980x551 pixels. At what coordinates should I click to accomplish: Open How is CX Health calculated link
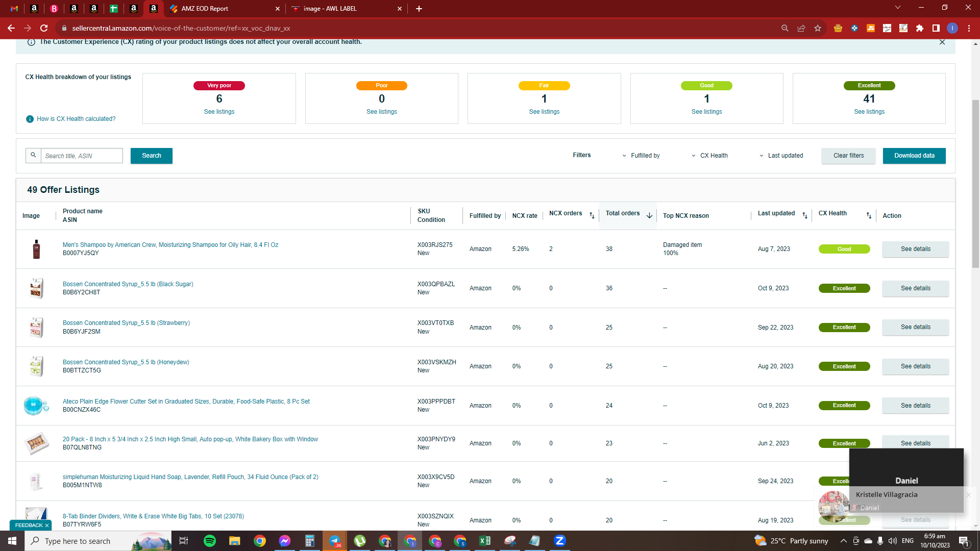click(x=76, y=119)
